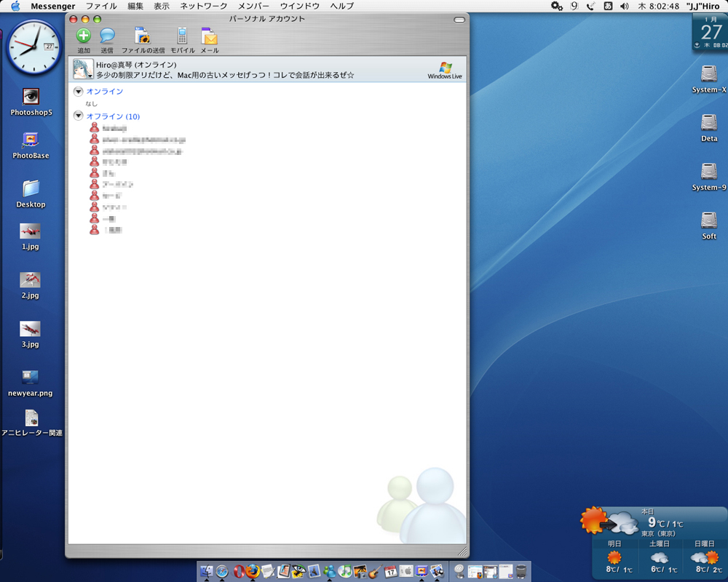Open Opera from the Dock
728x582 pixels.
click(239, 571)
